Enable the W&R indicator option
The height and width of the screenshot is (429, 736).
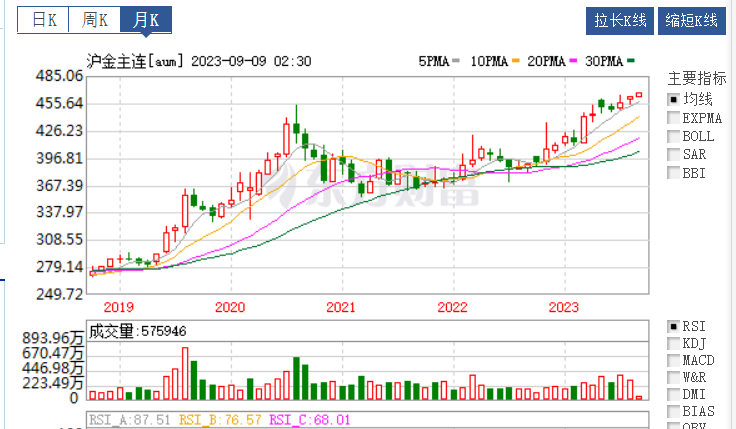pos(673,377)
